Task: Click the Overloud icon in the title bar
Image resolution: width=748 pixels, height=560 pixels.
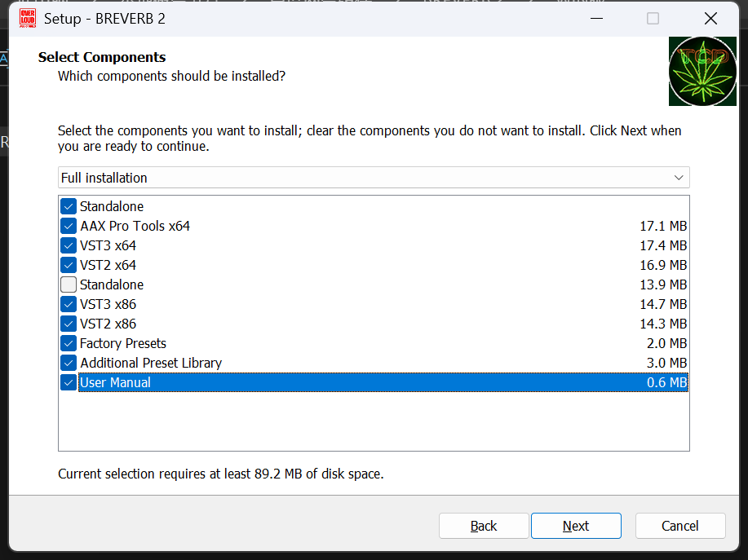Action: point(27,18)
